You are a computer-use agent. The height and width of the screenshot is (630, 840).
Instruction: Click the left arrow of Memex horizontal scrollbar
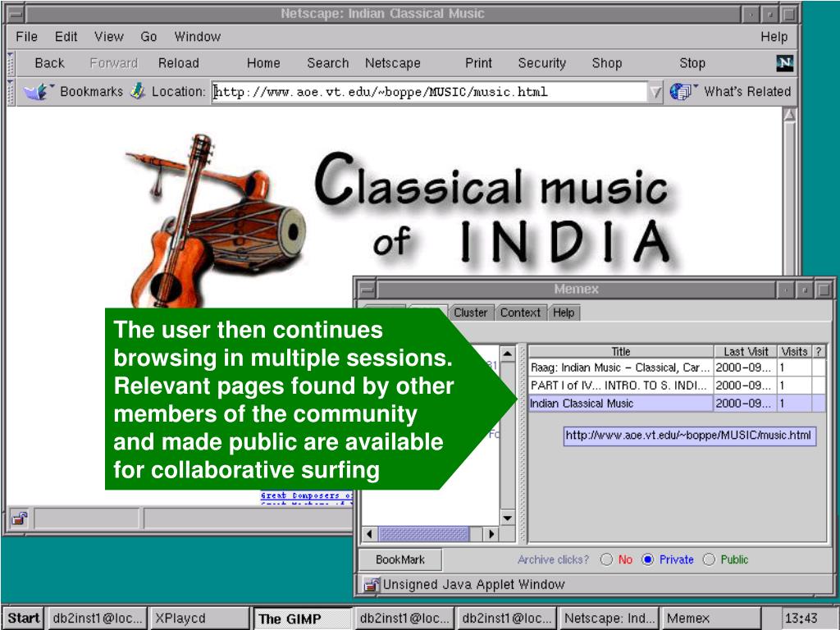[x=370, y=534]
